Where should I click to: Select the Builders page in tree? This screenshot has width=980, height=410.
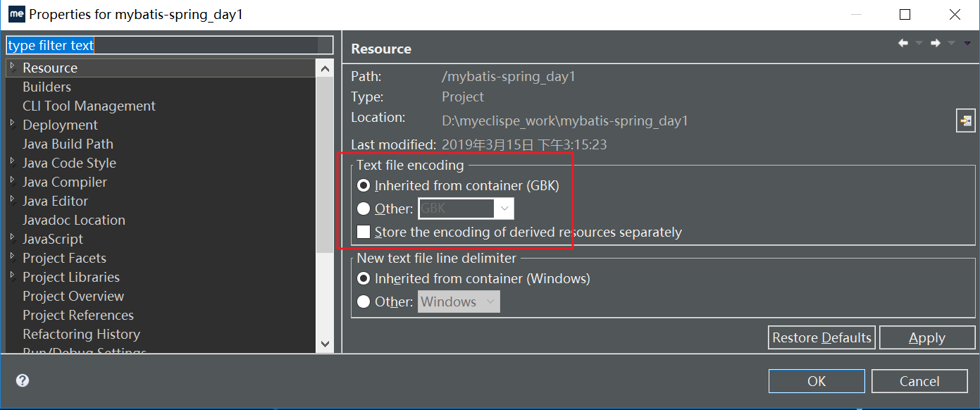[46, 87]
